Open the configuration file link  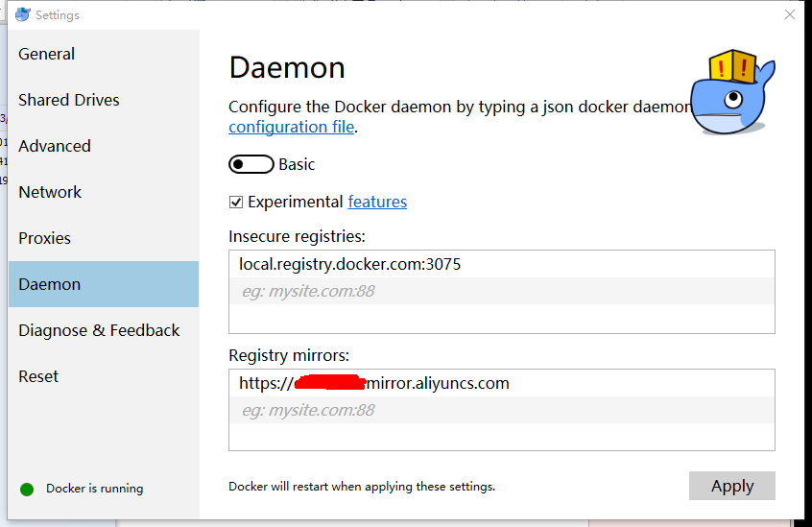pos(291,127)
